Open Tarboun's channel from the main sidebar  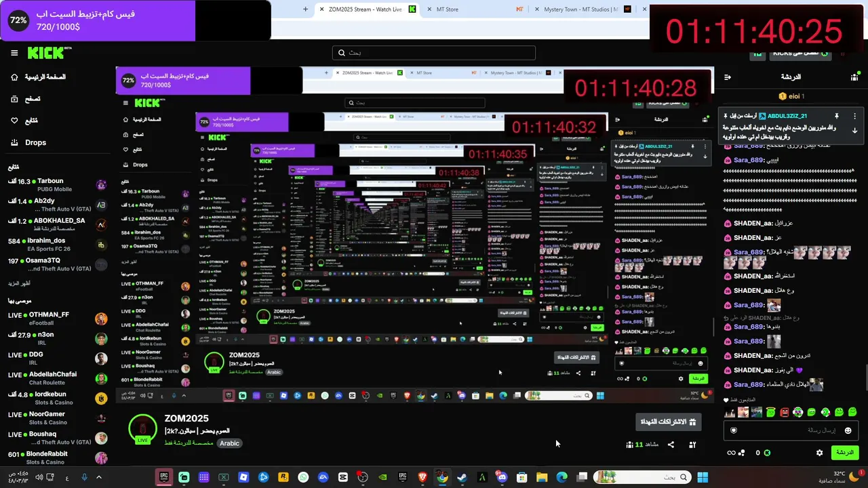(57, 185)
